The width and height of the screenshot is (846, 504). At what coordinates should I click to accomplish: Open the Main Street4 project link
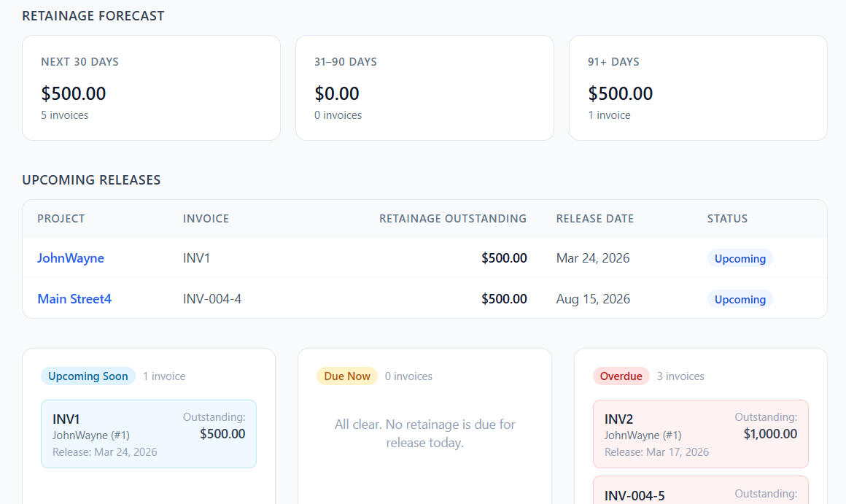point(74,299)
